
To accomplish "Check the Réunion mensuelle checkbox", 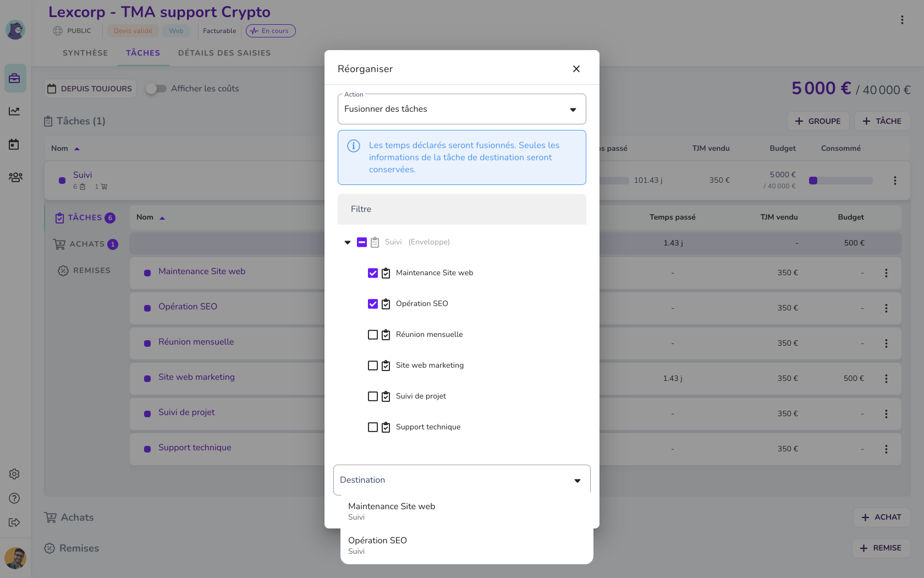I will pyautogui.click(x=373, y=335).
